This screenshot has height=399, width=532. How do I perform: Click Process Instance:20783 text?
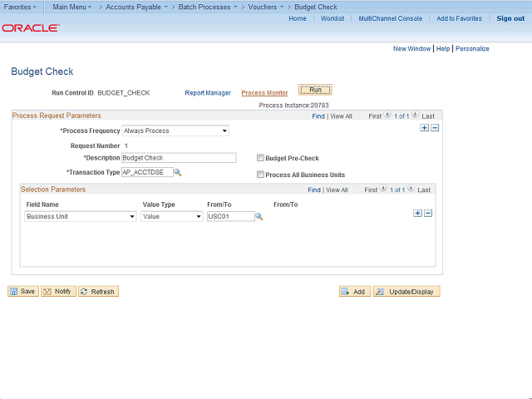click(293, 106)
